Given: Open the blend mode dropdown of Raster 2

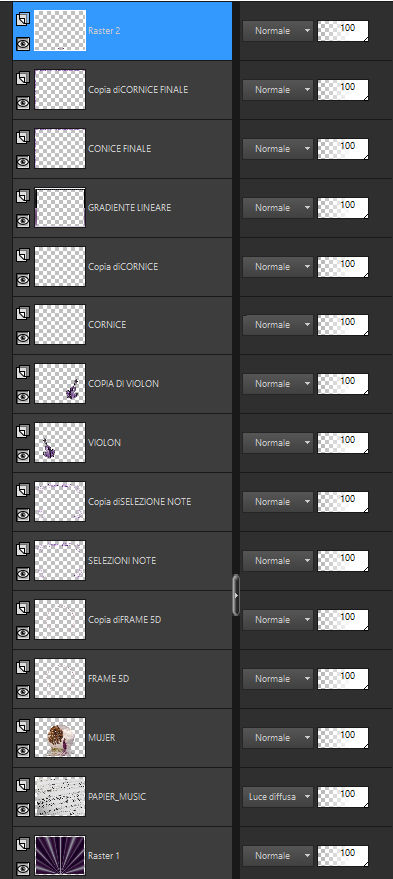Looking at the screenshot, I should 278,31.
